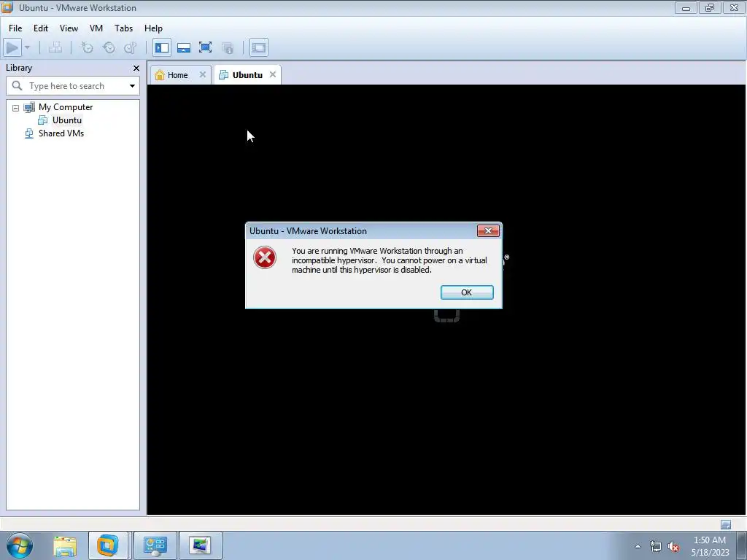Viewport: 747px width, 560px height.
Task: Click the Revert to Snapshot toolbar icon
Action: [109, 47]
